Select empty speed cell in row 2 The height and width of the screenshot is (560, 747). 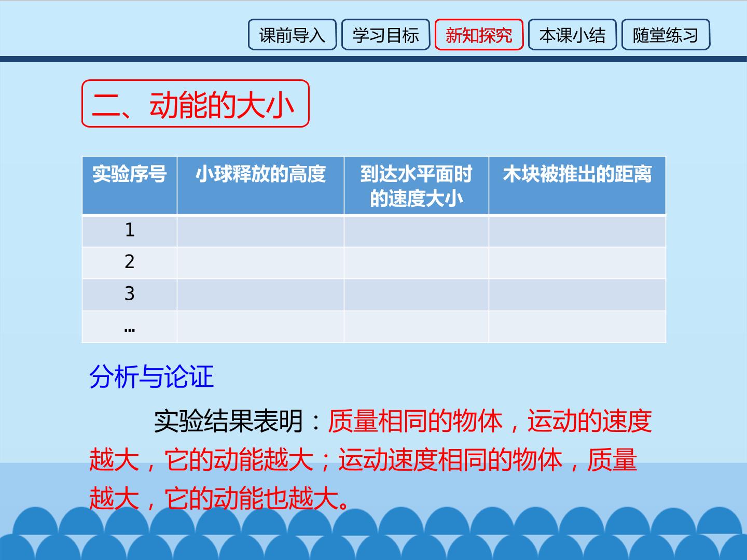tap(417, 263)
